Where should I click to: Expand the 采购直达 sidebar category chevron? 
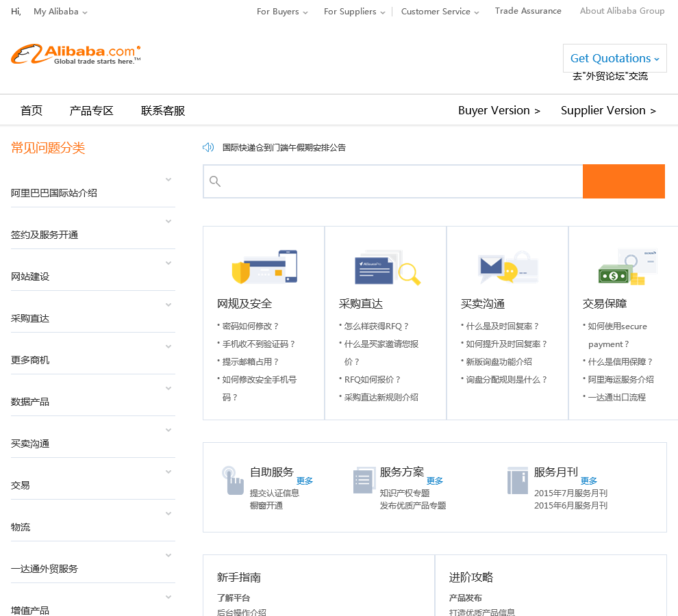(168, 305)
